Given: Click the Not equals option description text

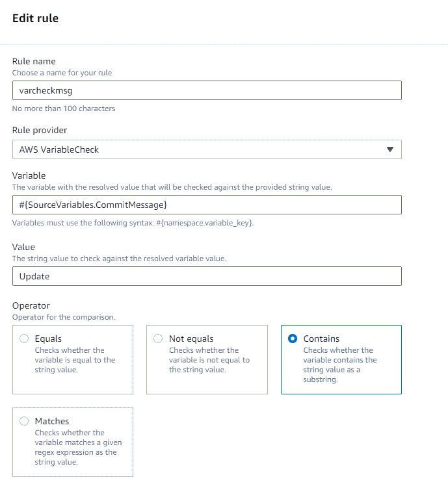Looking at the screenshot, I should [209, 360].
